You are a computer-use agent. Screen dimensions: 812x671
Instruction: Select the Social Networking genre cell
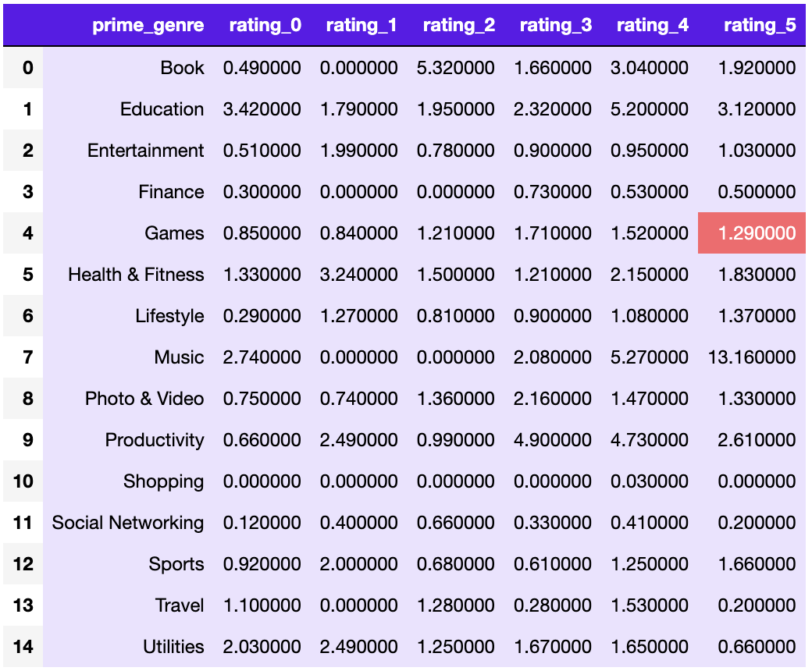pos(127,523)
